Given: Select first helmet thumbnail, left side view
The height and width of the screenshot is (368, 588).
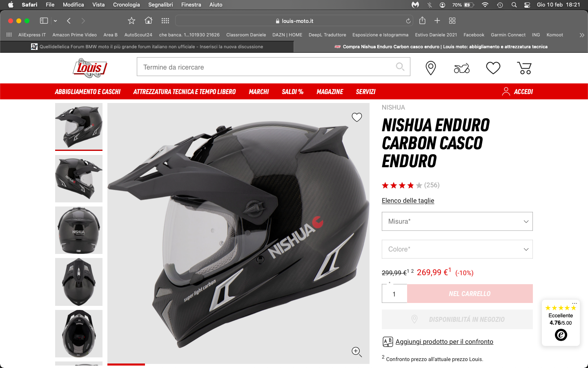Looking at the screenshot, I should pos(79,126).
